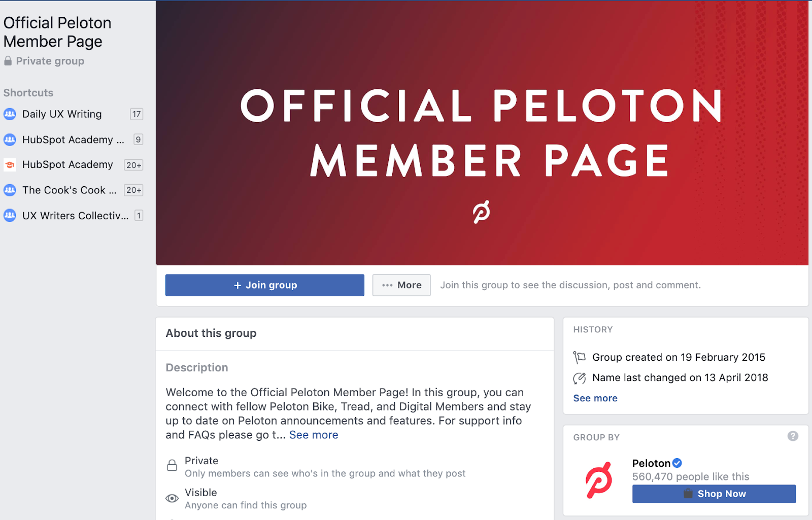Open Daily UX Writing shortcut
The width and height of the screenshot is (812, 520).
[62, 114]
